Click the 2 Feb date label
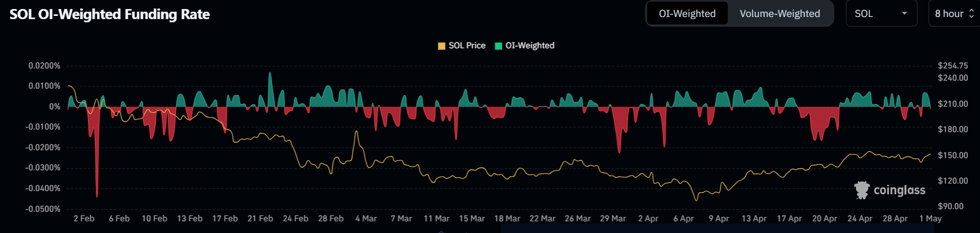Screen dimensions: 980x233 click(84, 219)
